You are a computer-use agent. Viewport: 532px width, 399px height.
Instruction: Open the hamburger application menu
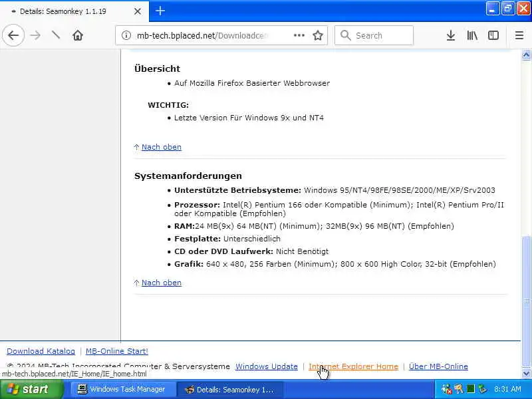tap(519, 35)
